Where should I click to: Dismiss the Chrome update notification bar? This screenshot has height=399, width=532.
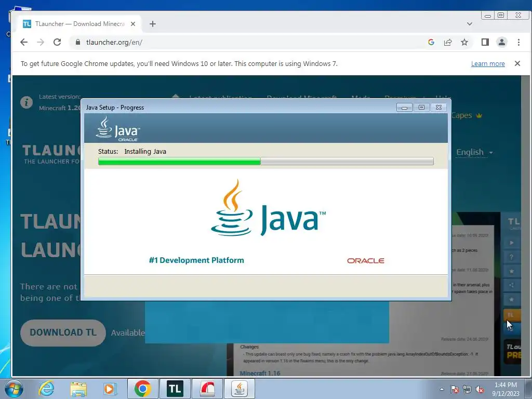[x=517, y=63]
